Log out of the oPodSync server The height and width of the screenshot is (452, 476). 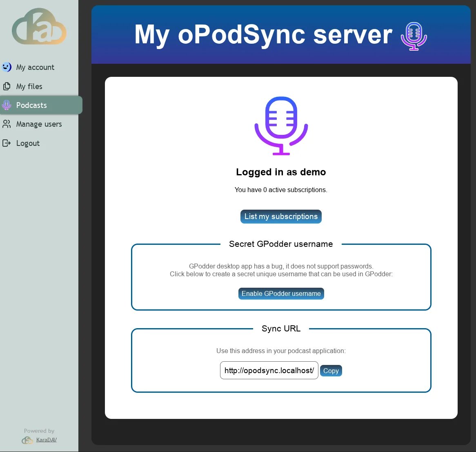28,143
